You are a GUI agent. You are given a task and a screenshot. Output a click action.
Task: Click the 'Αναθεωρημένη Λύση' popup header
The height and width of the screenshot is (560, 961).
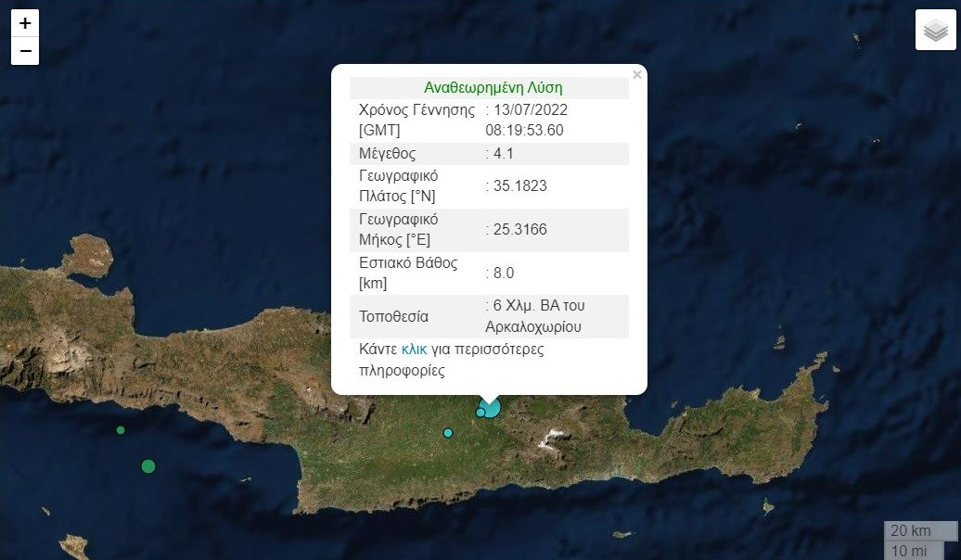click(x=493, y=88)
